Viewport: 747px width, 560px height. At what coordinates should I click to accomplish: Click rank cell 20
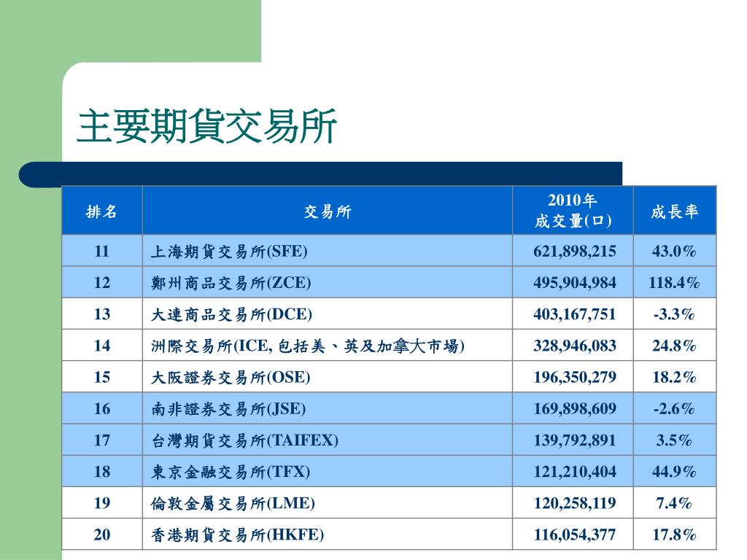point(102,534)
